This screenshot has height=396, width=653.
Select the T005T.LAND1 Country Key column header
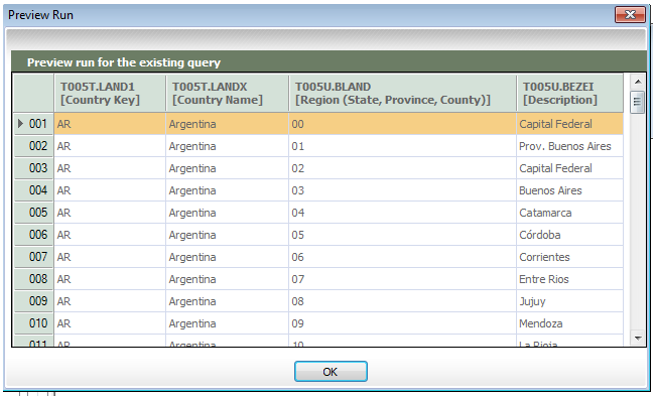coord(110,93)
